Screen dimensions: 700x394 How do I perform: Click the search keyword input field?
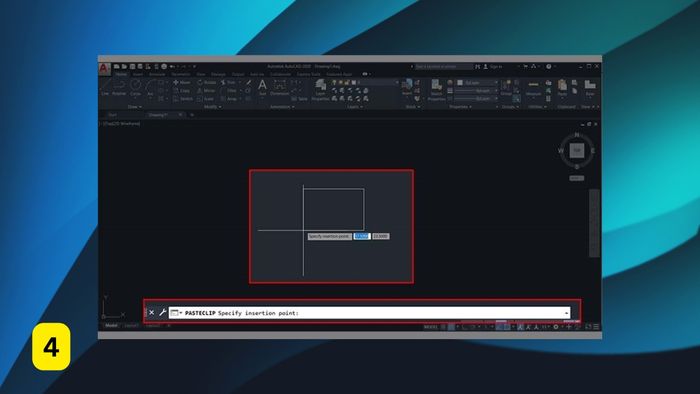(x=443, y=66)
